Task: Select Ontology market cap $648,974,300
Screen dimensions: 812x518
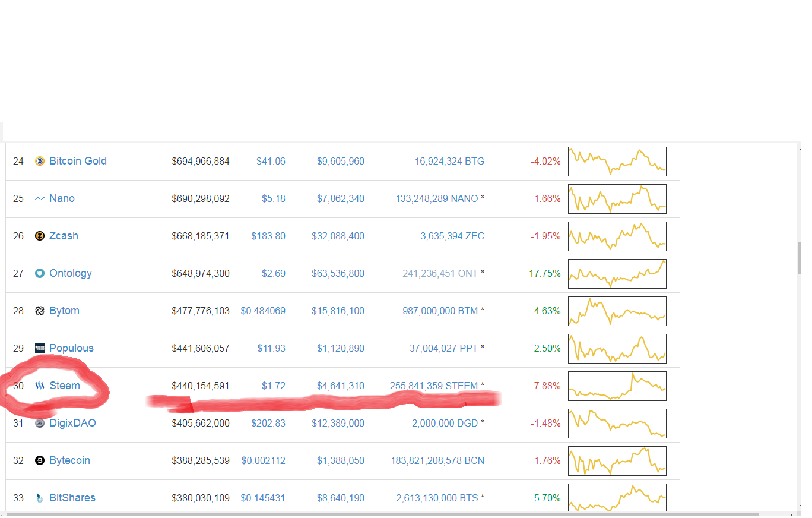Action: (x=201, y=273)
